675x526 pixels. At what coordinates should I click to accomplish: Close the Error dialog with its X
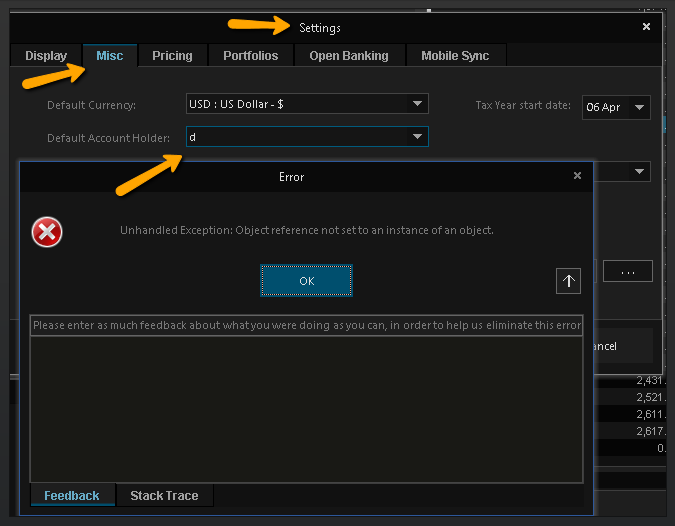[577, 176]
